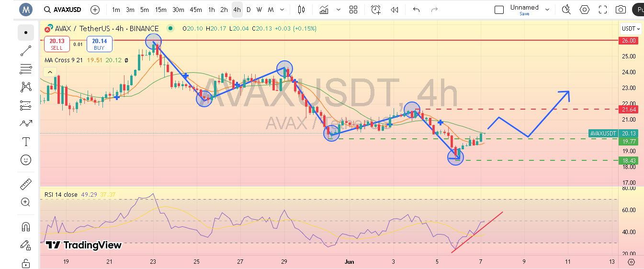Select the zoom in tool

pyautogui.click(x=26, y=202)
